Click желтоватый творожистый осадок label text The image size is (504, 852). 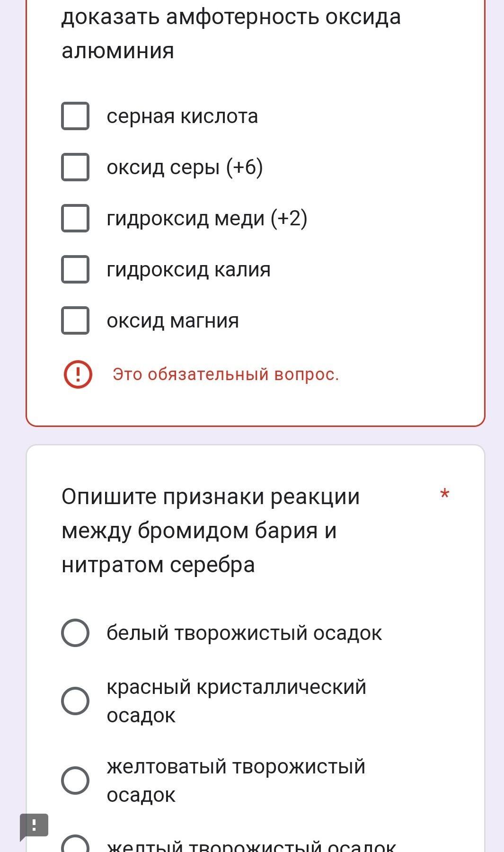pyautogui.click(x=236, y=781)
